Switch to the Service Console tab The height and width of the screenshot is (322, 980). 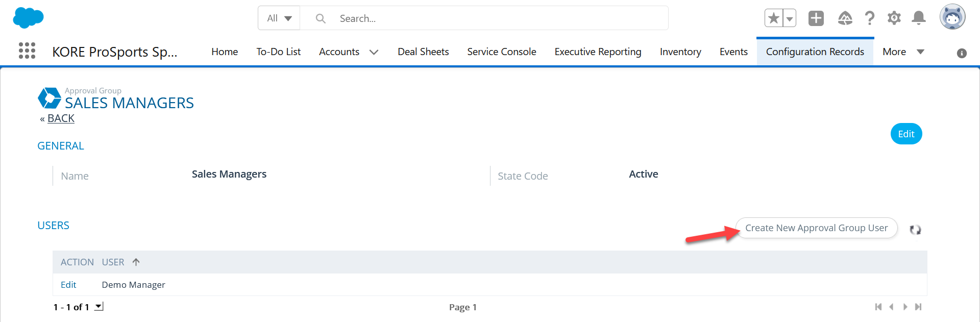point(502,52)
